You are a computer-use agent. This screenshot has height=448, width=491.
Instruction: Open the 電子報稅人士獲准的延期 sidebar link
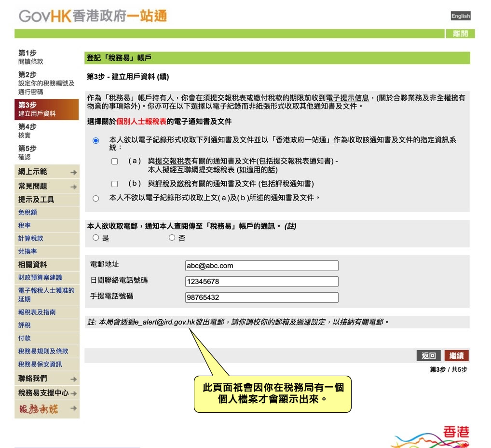pos(46,295)
